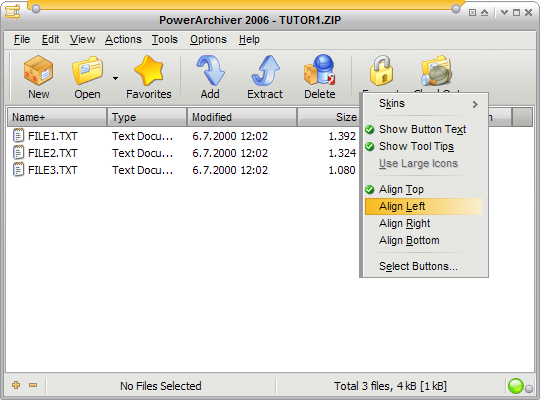Click the roll-up arrow in title bar

tap(485, 13)
